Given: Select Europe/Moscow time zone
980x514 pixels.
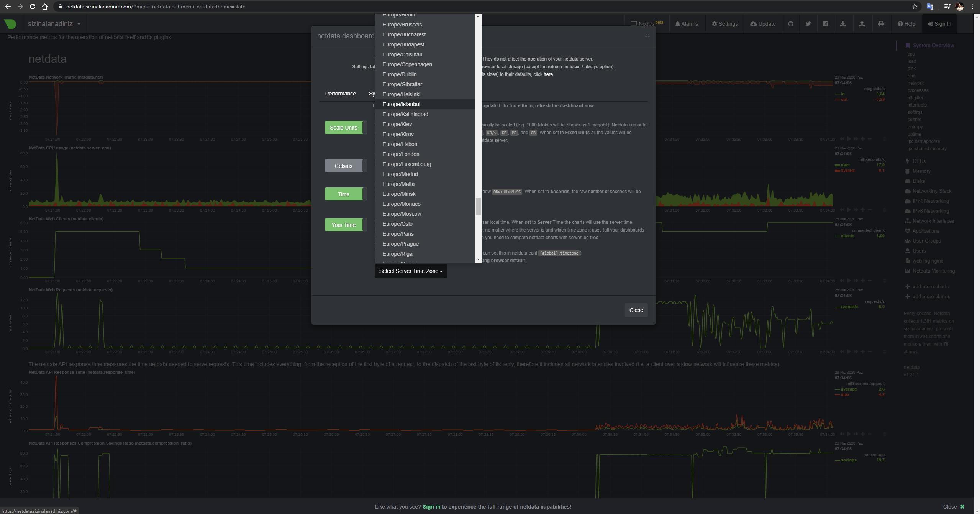Looking at the screenshot, I should [x=425, y=214].
